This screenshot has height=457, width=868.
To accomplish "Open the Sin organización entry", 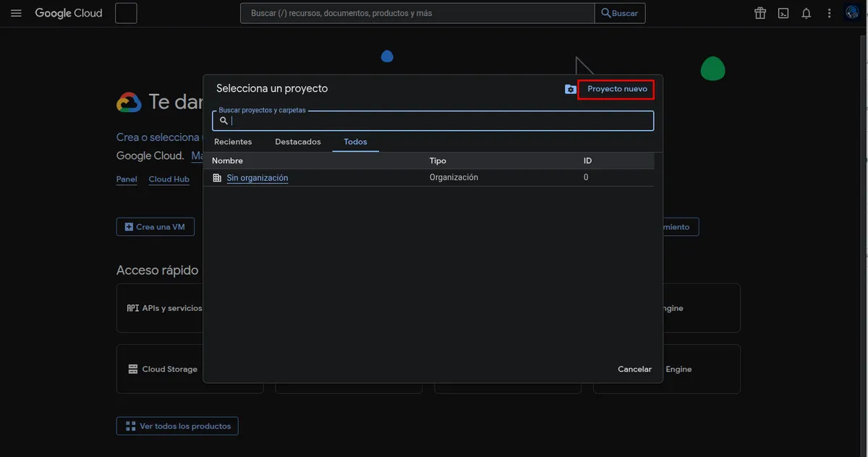I will (x=257, y=178).
